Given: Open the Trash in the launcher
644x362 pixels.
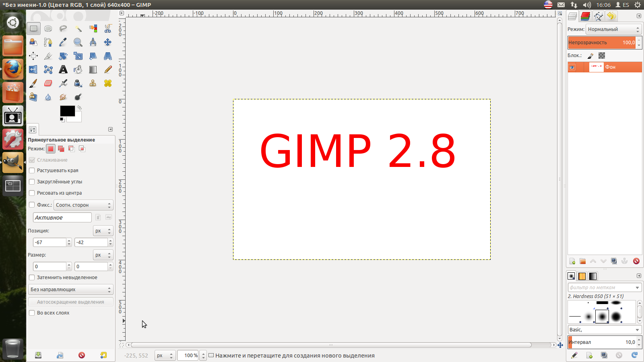Looking at the screenshot, I should pyautogui.click(x=13, y=348).
